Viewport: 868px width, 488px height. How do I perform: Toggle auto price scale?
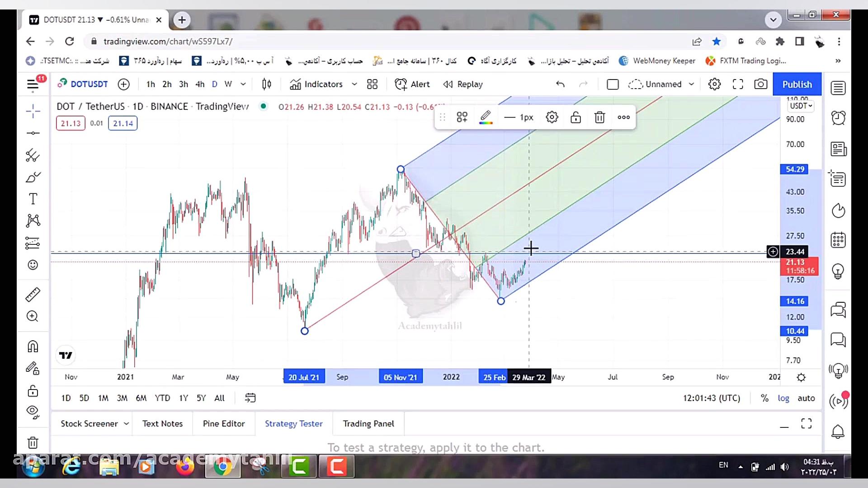[806, 398]
